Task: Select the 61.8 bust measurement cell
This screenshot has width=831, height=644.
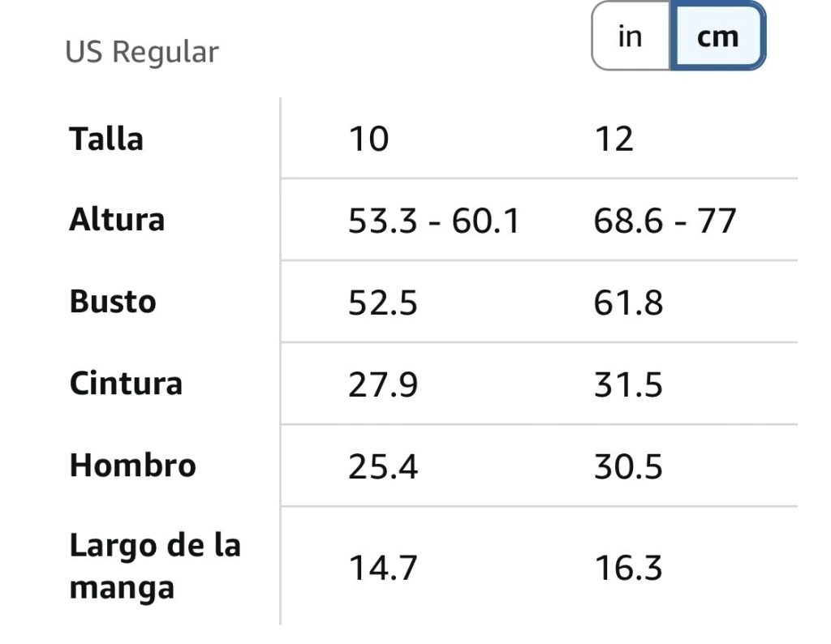Action: pyautogui.click(x=628, y=303)
